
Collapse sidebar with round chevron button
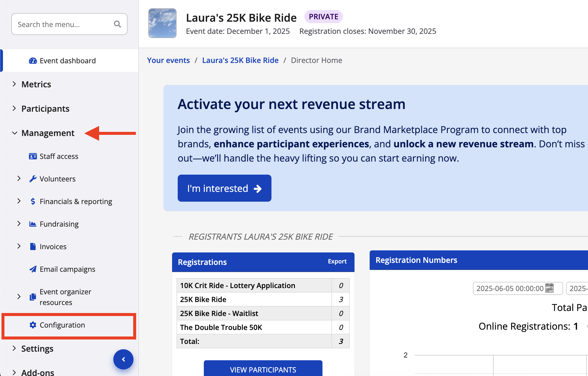point(123,359)
